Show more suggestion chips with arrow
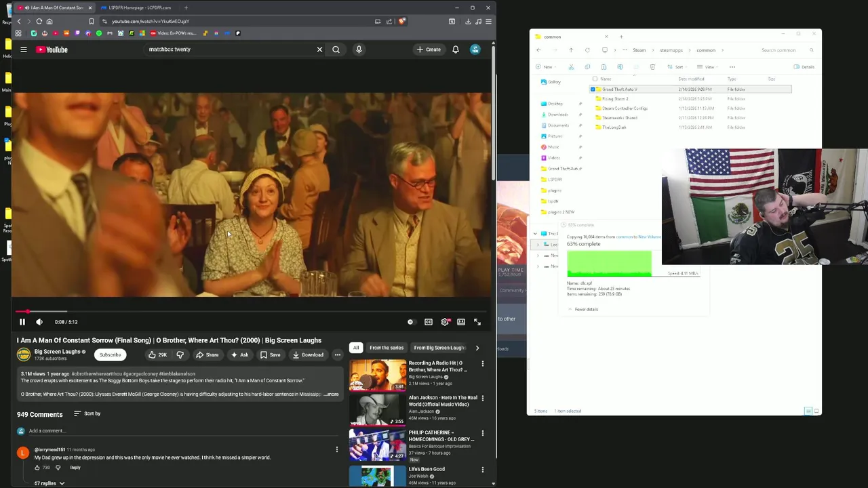 [x=477, y=348]
